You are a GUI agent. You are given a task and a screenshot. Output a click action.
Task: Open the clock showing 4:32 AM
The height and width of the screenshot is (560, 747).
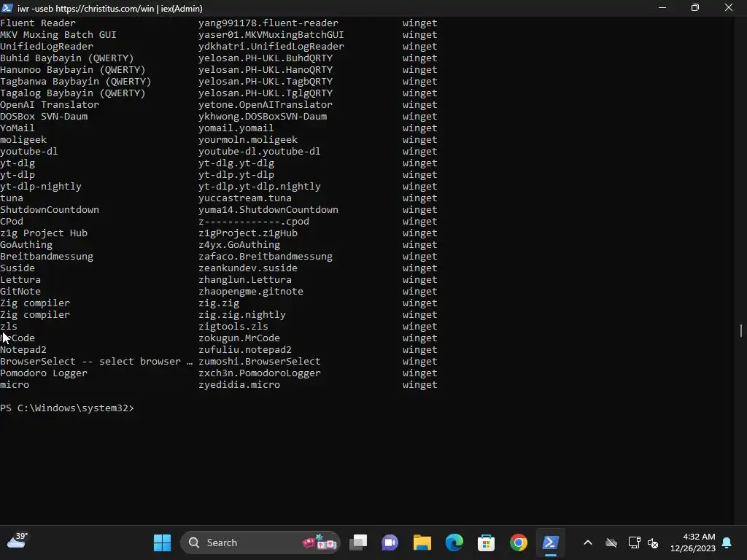point(693,542)
